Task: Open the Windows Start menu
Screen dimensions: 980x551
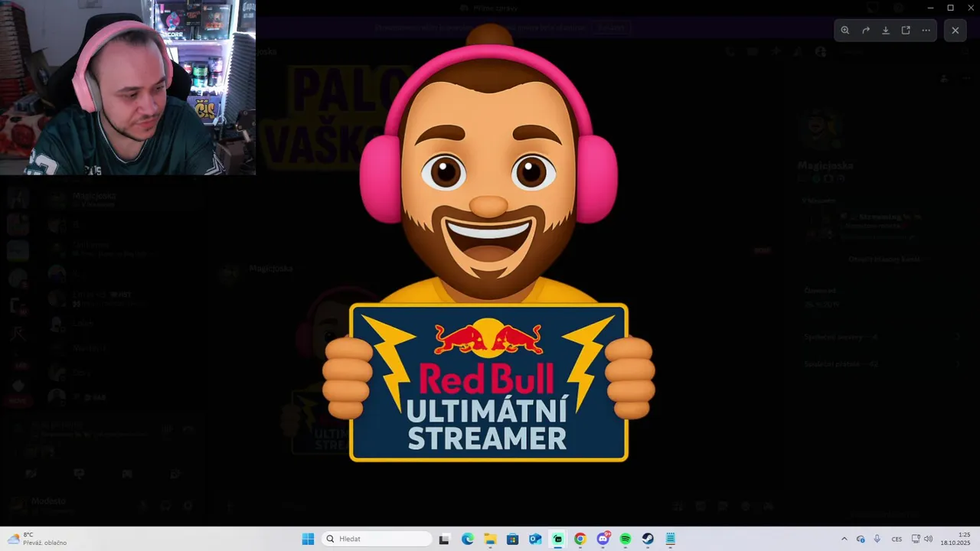Action: click(x=308, y=539)
